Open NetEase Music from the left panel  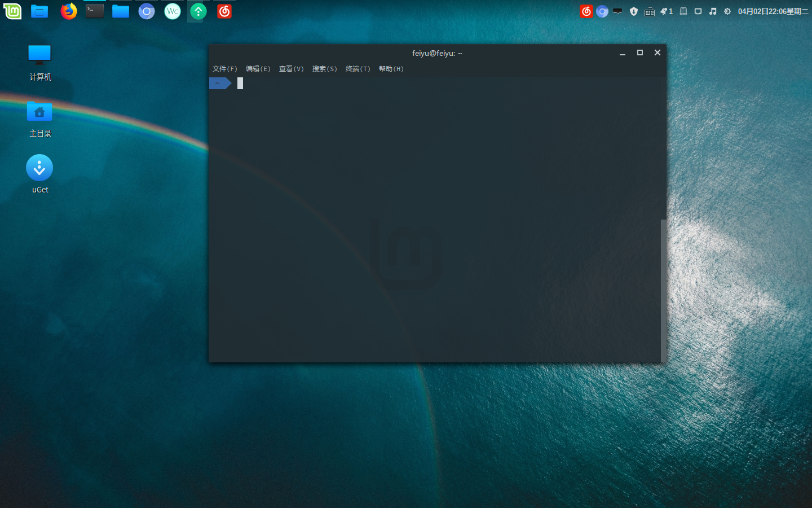tap(224, 11)
